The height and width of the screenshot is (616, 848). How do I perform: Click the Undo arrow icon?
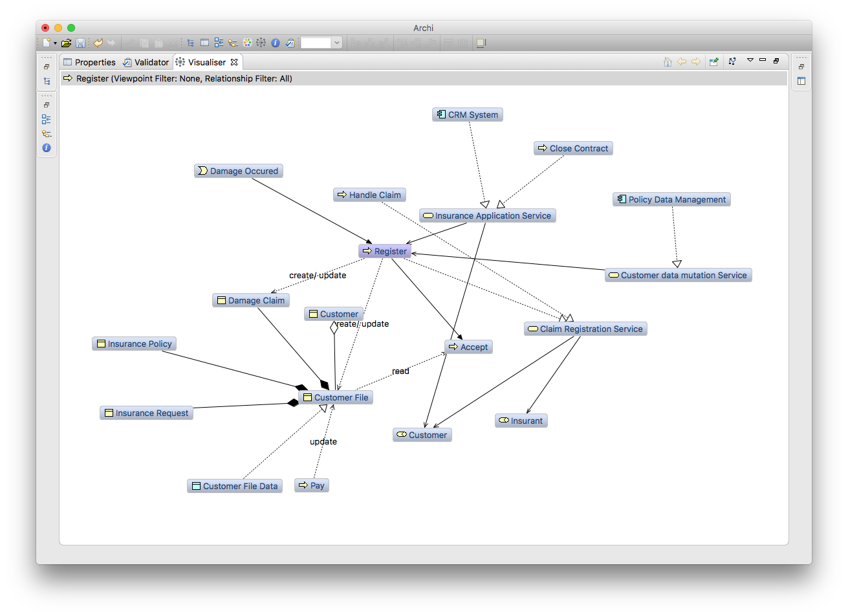(x=98, y=43)
